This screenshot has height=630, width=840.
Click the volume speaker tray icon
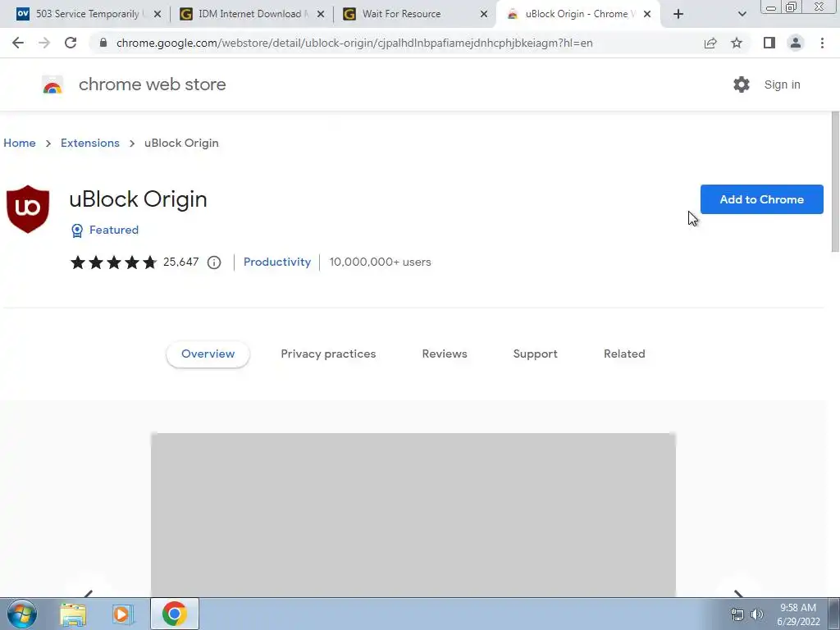click(757, 614)
